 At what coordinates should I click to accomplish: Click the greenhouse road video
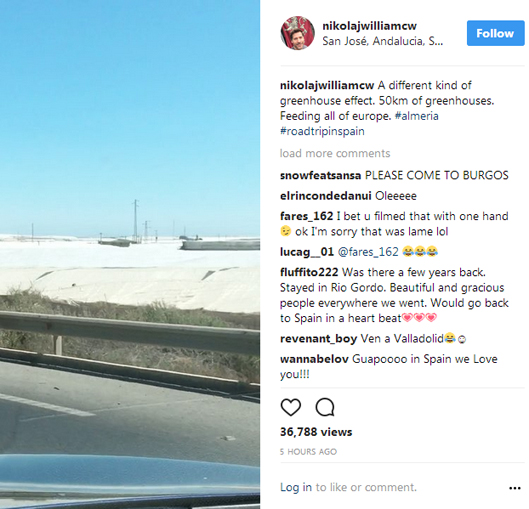click(x=130, y=254)
